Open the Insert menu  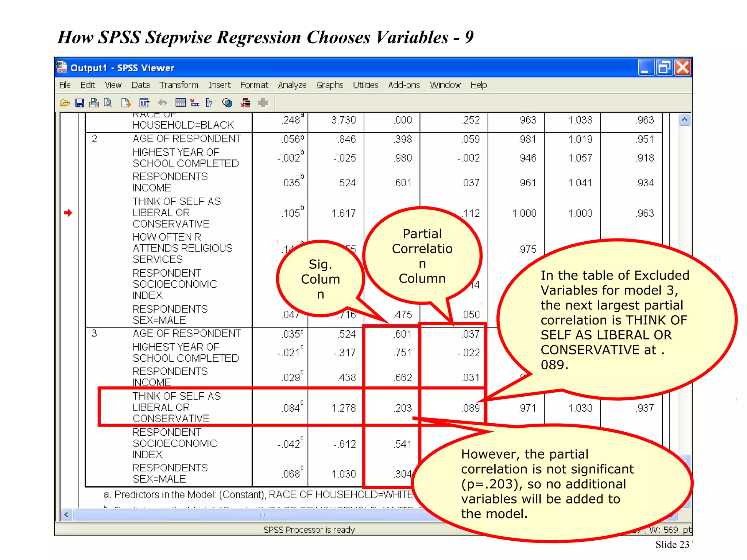pyautogui.click(x=220, y=85)
